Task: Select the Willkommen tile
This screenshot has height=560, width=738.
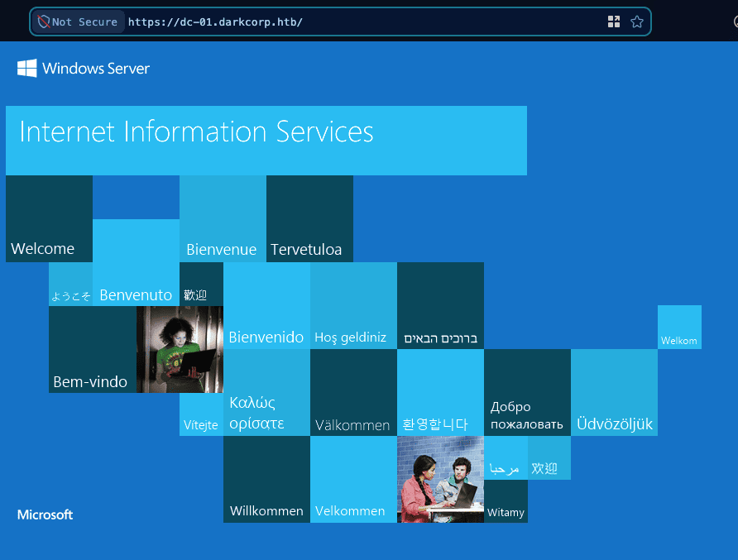Action: (x=267, y=479)
